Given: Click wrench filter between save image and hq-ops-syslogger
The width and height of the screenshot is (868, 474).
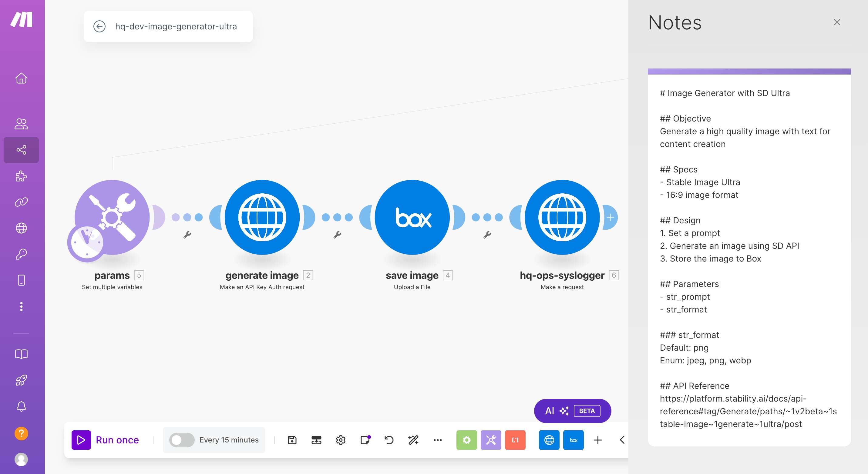Looking at the screenshot, I should pyautogui.click(x=487, y=235).
